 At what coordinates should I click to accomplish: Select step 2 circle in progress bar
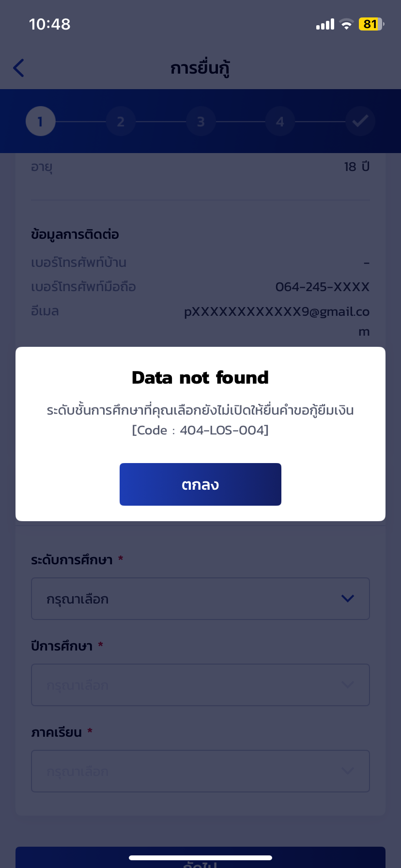(121, 121)
